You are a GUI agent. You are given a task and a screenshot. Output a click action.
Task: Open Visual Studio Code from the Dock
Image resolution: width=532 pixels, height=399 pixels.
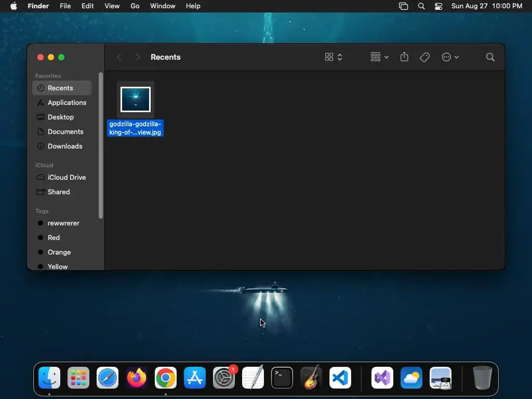tap(340, 378)
